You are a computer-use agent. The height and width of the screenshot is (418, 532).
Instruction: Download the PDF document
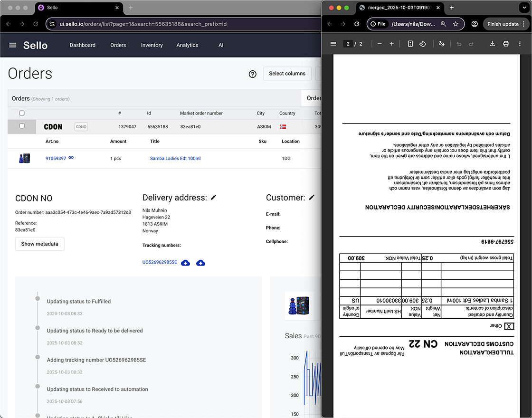[x=492, y=44]
